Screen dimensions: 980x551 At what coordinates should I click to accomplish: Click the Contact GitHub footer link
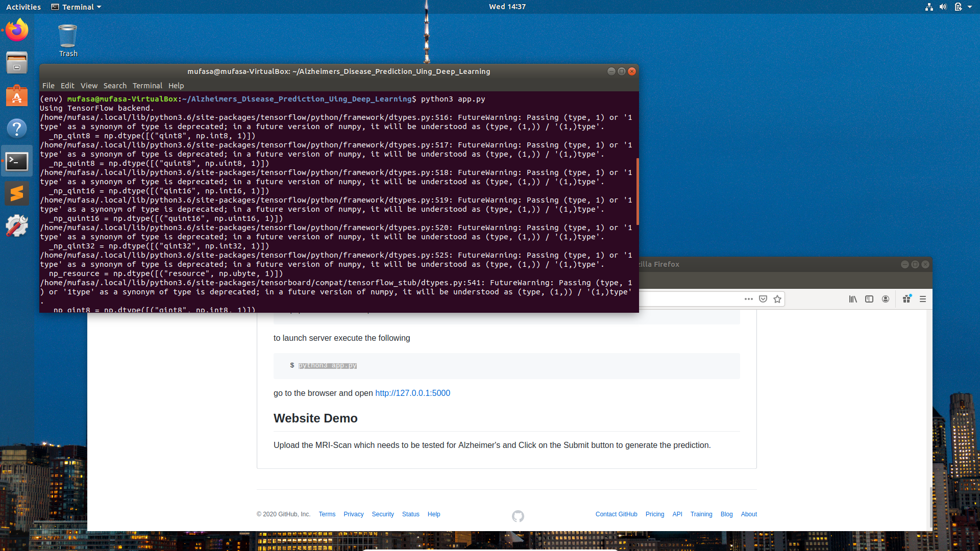(616, 514)
